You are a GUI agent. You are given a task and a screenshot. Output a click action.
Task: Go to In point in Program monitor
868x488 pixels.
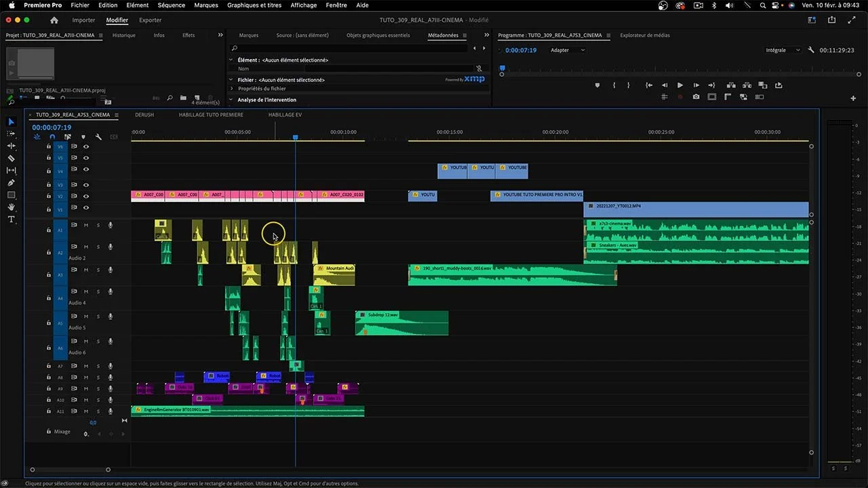[x=649, y=85]
